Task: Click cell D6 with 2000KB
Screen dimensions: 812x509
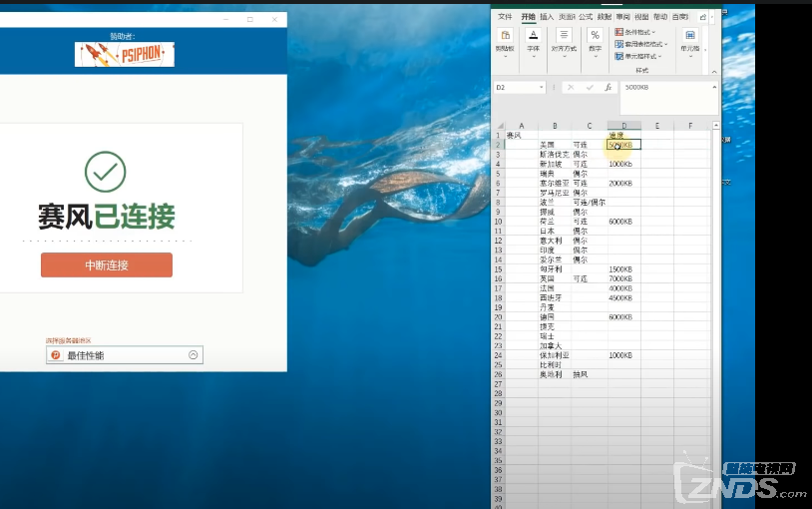Action: click(624, 183)
